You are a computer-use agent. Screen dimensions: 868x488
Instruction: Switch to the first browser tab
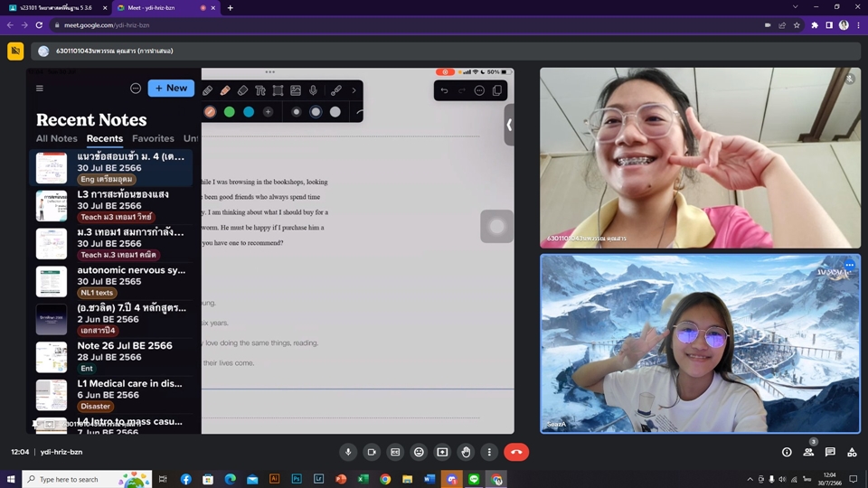pos(55,8)
